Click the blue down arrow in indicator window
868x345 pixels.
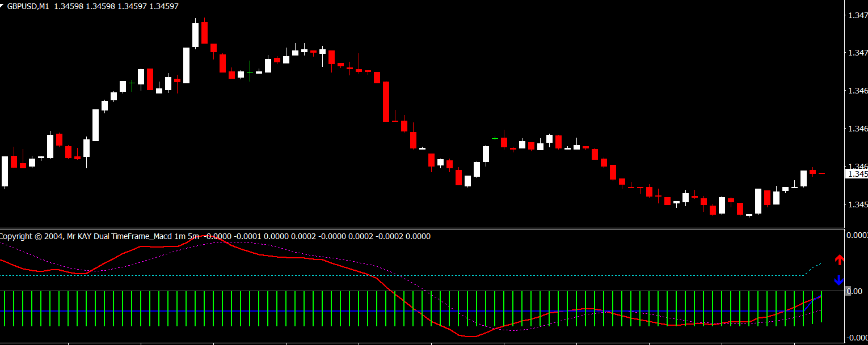pos(839,280)
